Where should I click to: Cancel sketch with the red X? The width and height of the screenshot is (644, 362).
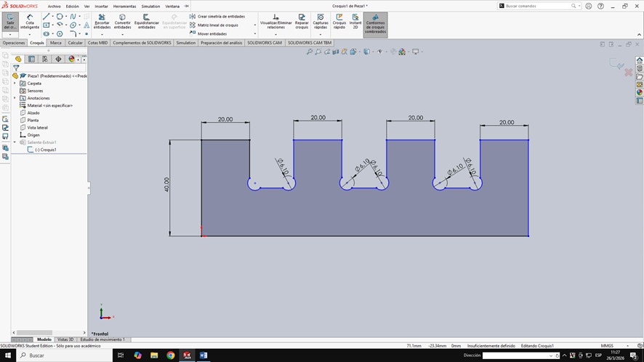629,72
